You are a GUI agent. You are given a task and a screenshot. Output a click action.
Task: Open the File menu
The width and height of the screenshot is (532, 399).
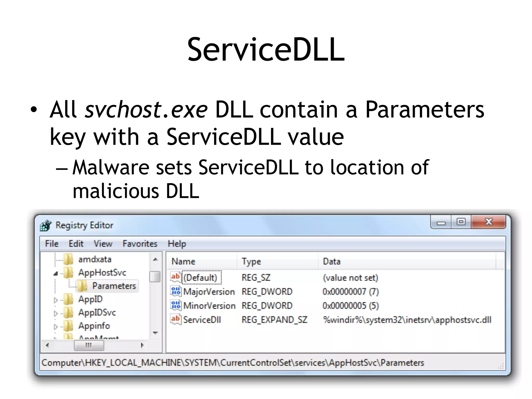[52, 244]
